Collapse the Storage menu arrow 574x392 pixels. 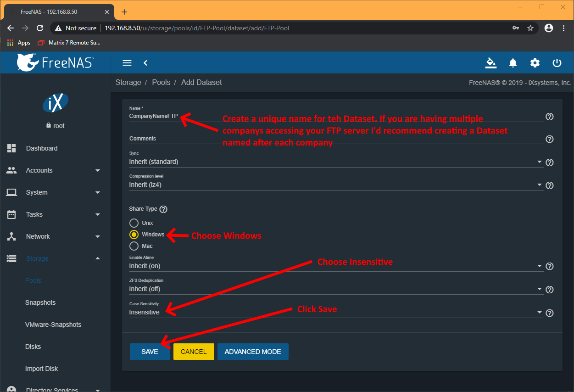pos(98,258)
